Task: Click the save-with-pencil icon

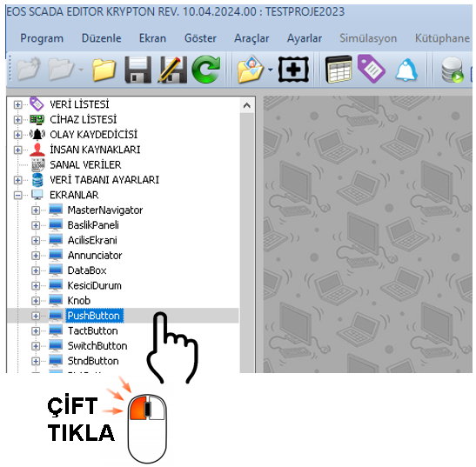Action: (x=172, y=70)
